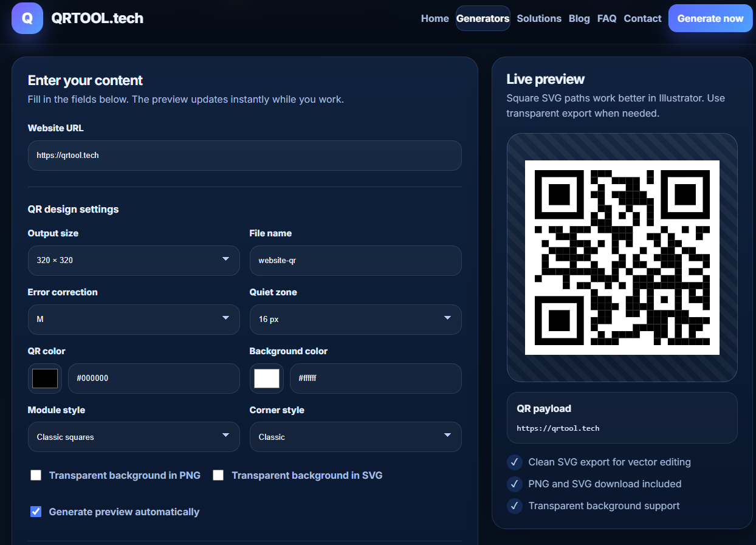Click the Enter your content heading
This screenshot has width=756, height=545.
[x=85, y=80]
